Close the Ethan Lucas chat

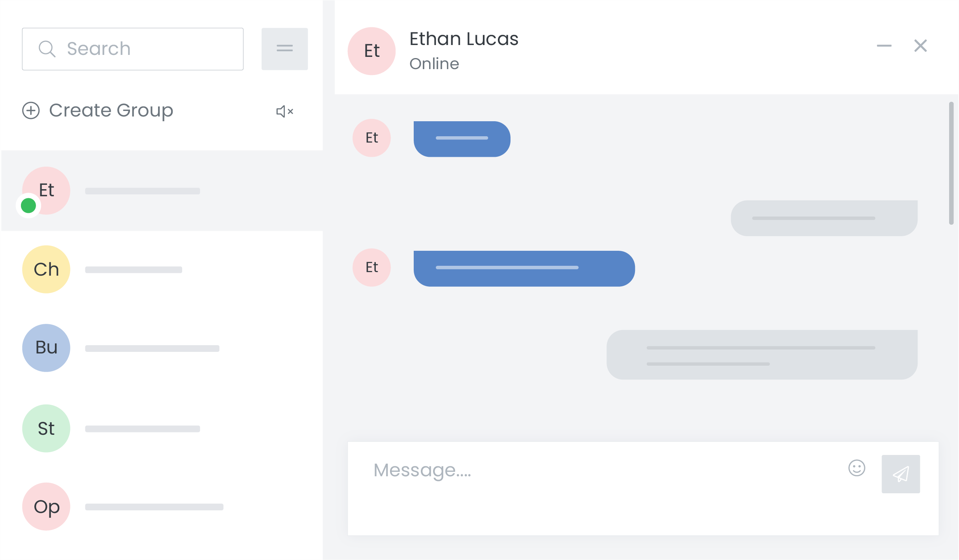pos(920,46)
